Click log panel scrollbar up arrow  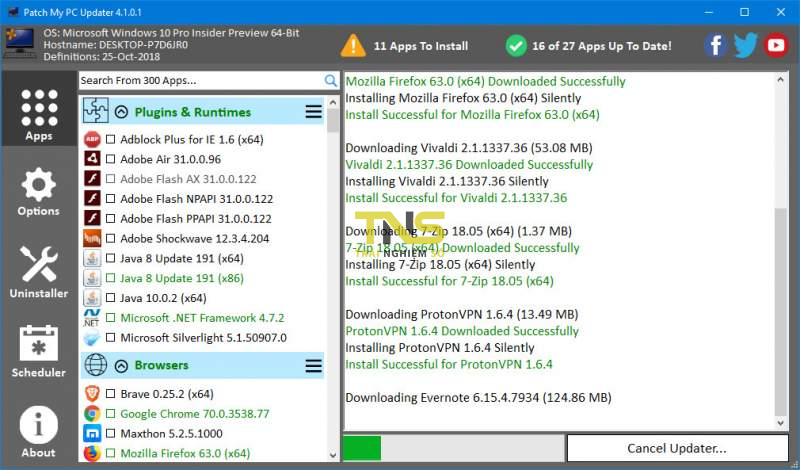click(781, 80)
